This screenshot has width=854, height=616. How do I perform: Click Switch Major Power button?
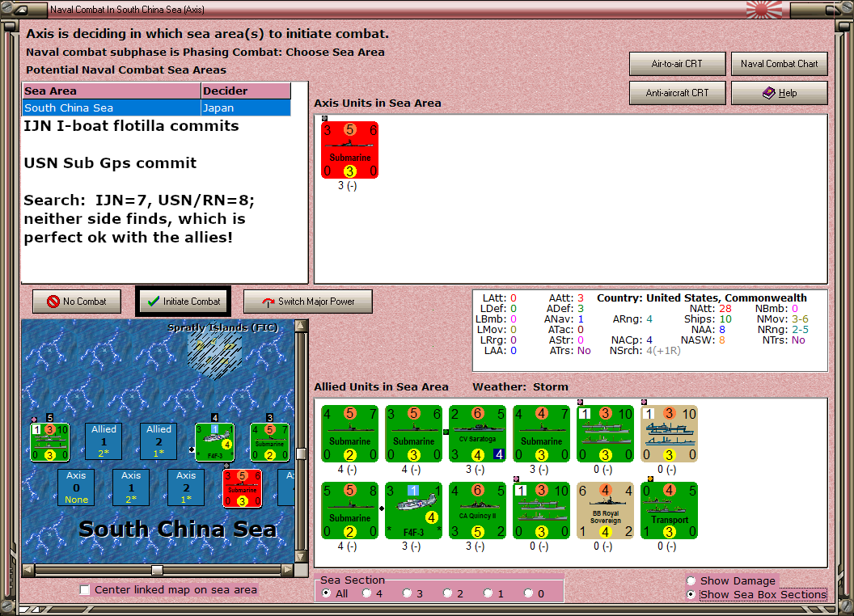pos(308,302)
